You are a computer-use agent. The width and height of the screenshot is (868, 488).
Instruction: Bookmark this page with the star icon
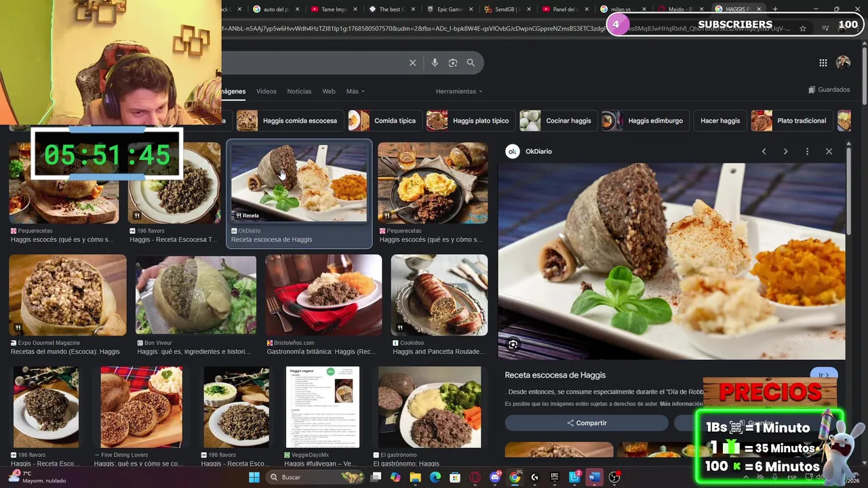(x=803, y=28)
